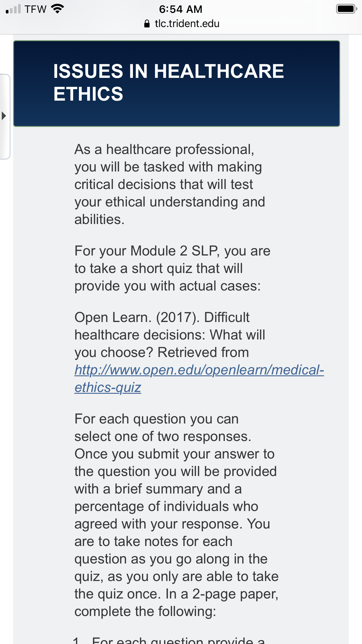This screenshot has width=362, height=644.
Task: Tap the cellular signal bars icon
Action: point(13,9)
